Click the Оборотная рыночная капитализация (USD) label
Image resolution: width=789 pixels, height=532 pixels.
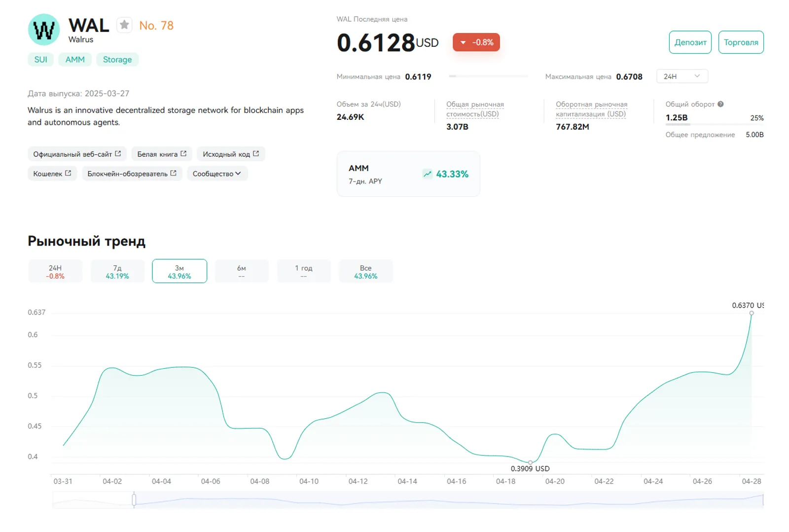tap(591, 109)
